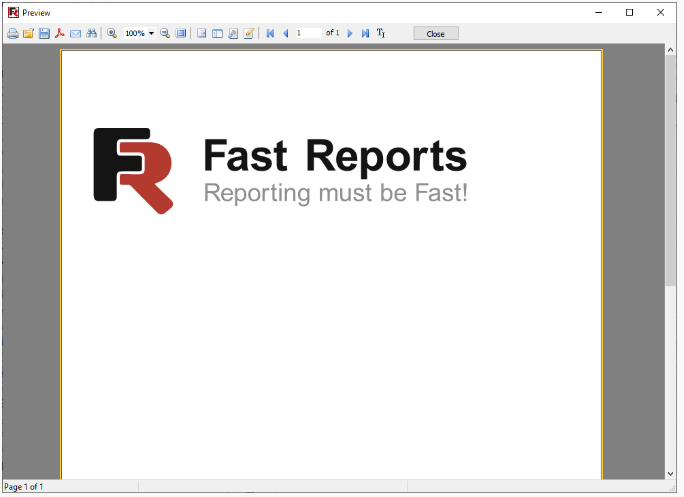The width and height of the screenshot is (684, 497).
Task: Toggle the thumbnails panel
Action: click(217, 33)
